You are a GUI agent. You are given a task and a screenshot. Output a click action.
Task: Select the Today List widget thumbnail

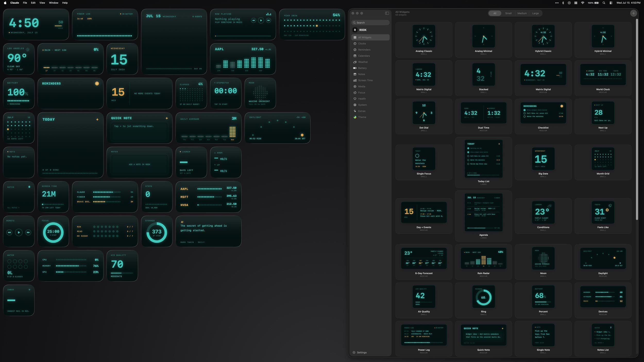[484, 159]
